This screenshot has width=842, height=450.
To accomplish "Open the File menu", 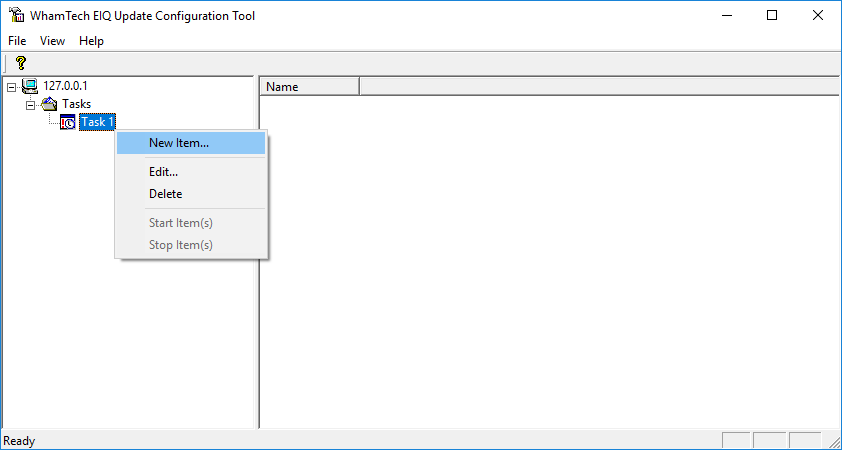I will click(x=17, y=41).
